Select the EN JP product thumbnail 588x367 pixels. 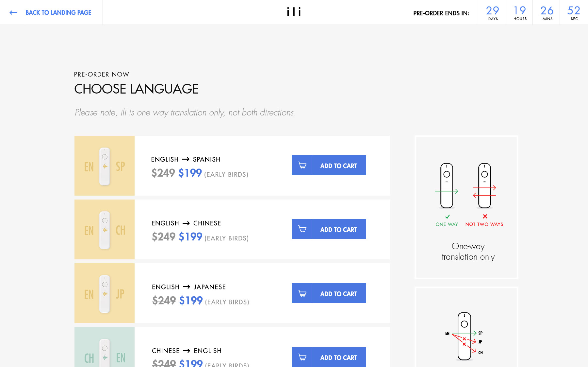(105, 293)
